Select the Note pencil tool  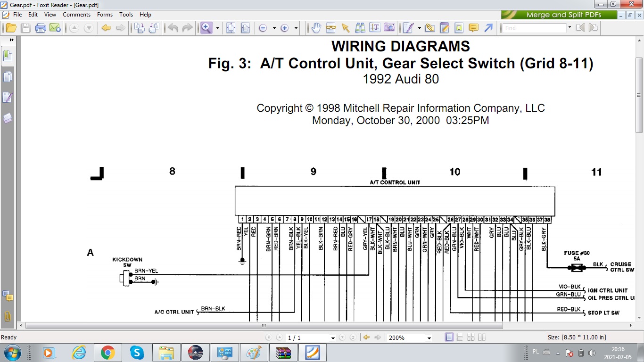(444, 28)
